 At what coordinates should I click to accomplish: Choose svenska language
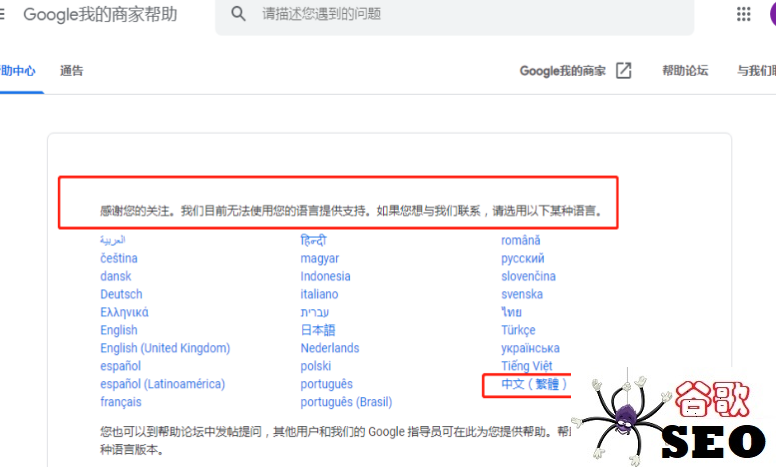coord(522,294)
